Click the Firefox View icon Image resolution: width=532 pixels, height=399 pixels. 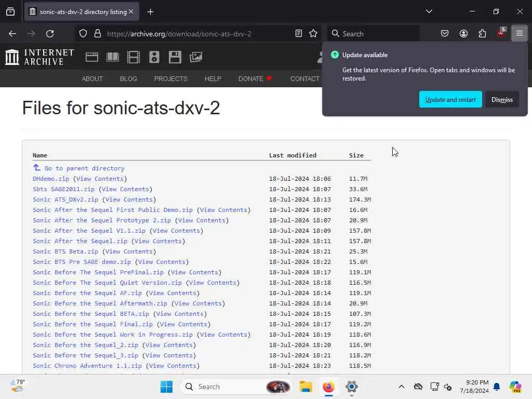(x=10, y=12)
